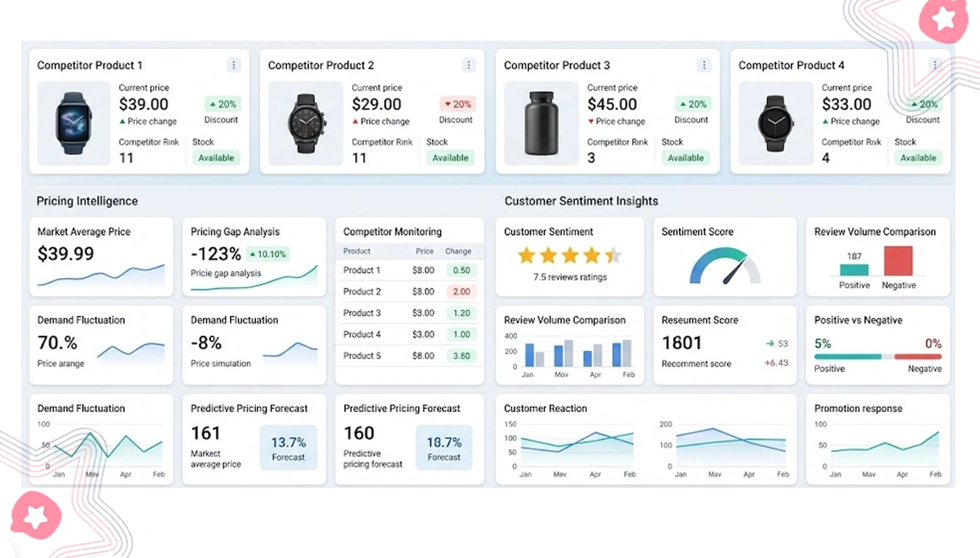The width and height of the screenshot is (980, 558).
Task: Click the 18.7% Forecast box
Action: point(444,448)
